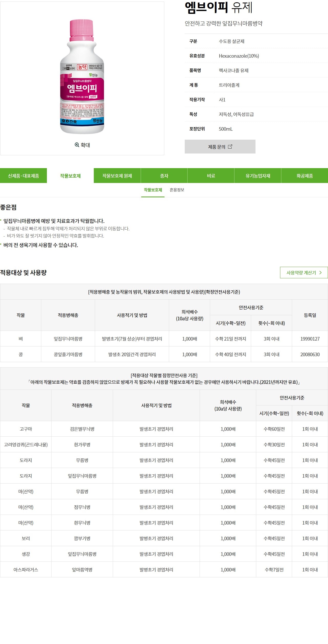The image size is (328, 644).
Task: Click the 수확 40일 전까지 cell
Action: (x=230, y=354)
